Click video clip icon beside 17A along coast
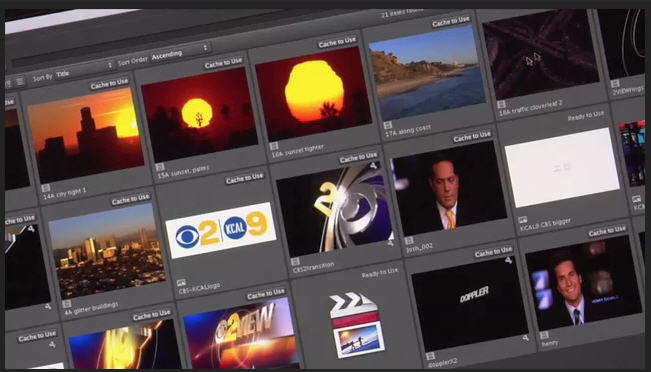This screenshot has width=651, height=372. (388, 125)
